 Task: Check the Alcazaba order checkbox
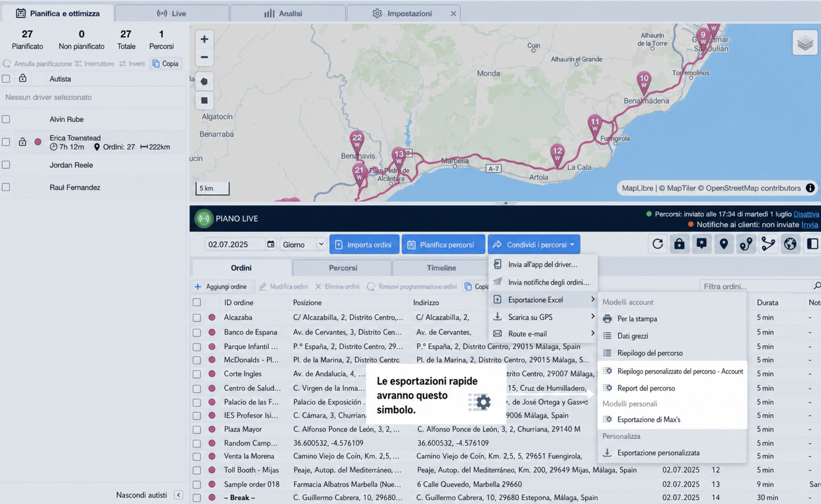click(x=197, y=318)
